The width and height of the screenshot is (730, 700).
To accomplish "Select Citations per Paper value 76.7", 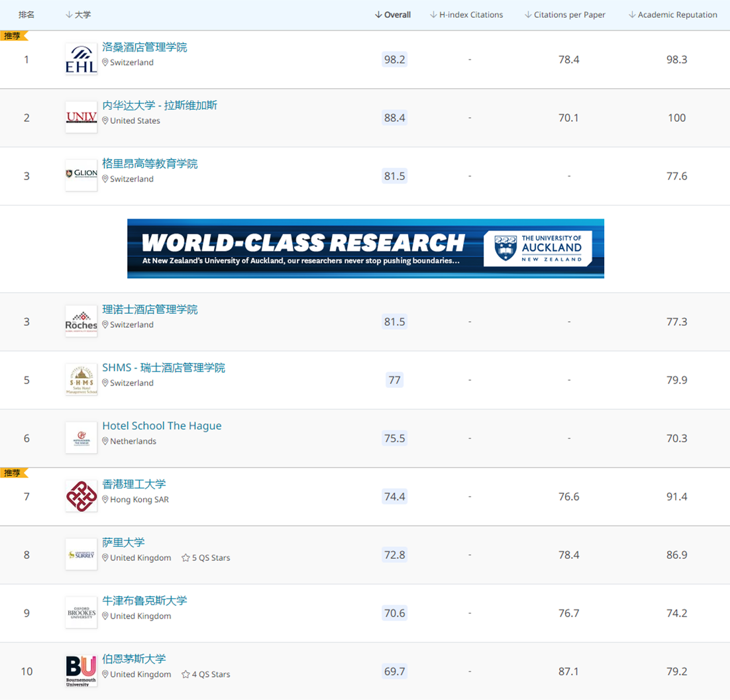I will [x=568, y=613].
